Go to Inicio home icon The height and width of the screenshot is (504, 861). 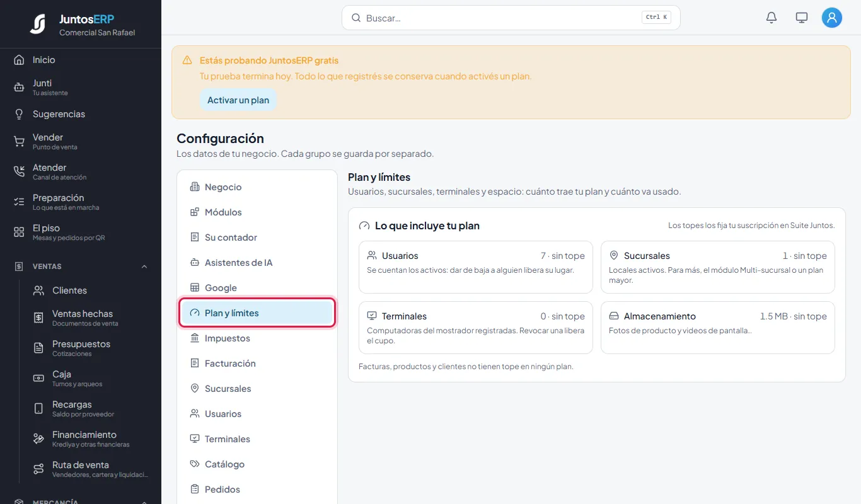tap(19, 60)
